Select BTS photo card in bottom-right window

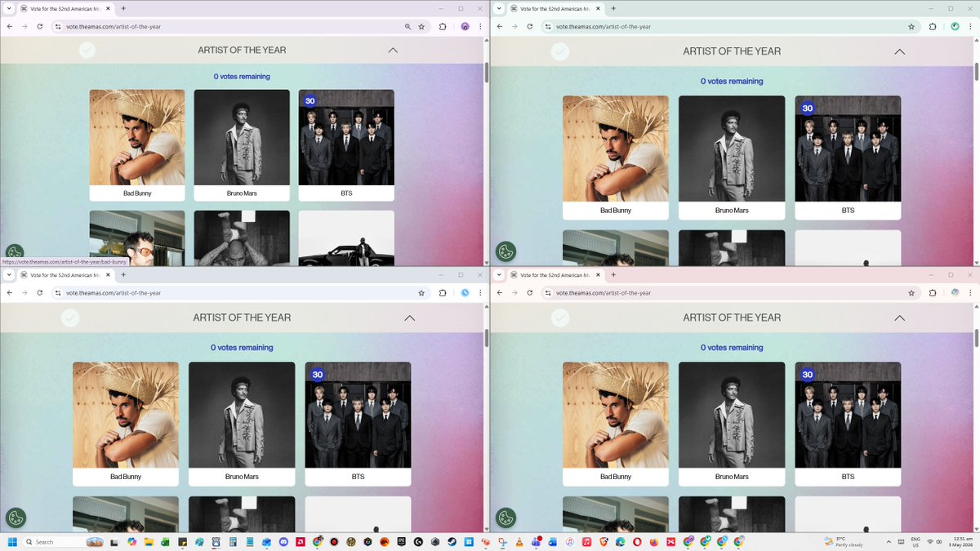tap(848, 415)
